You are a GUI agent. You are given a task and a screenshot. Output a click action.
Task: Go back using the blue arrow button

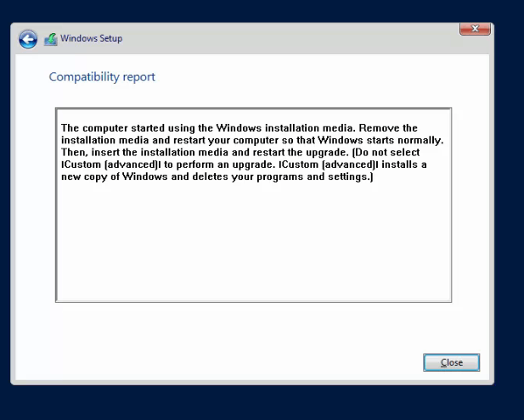(28, 39)
